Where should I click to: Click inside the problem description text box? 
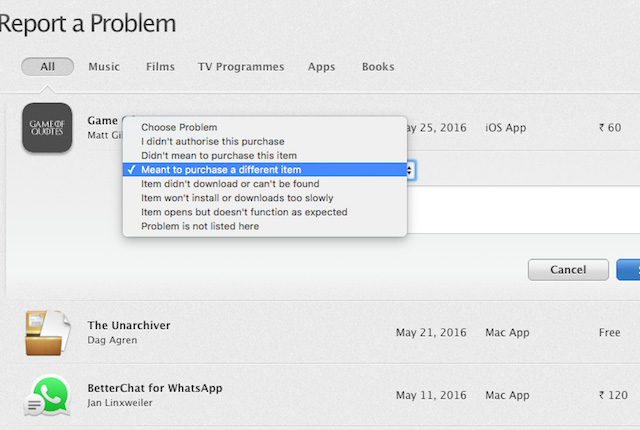pos(523,210)
